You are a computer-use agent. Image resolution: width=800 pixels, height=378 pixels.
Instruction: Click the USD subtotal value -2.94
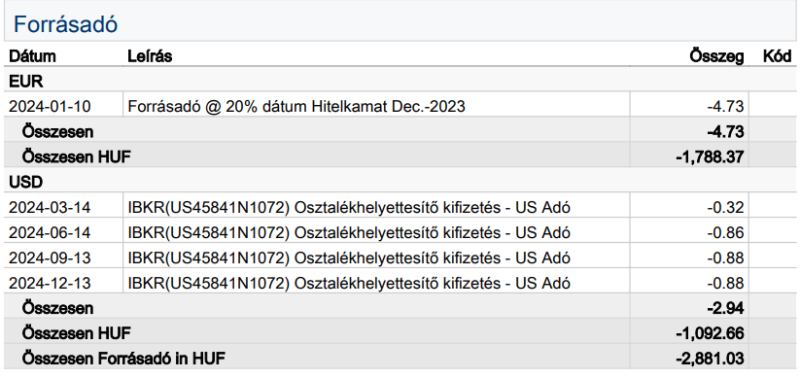pos(725,308)
